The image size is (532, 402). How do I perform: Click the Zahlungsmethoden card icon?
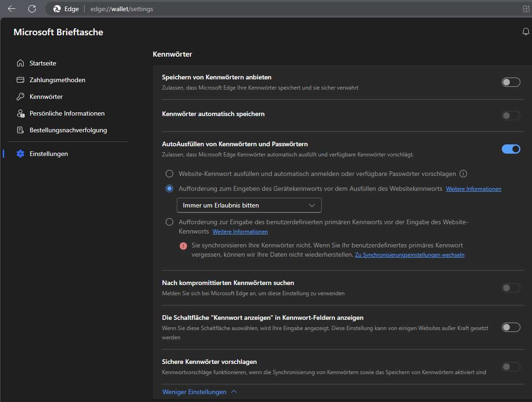coord(20,80)
